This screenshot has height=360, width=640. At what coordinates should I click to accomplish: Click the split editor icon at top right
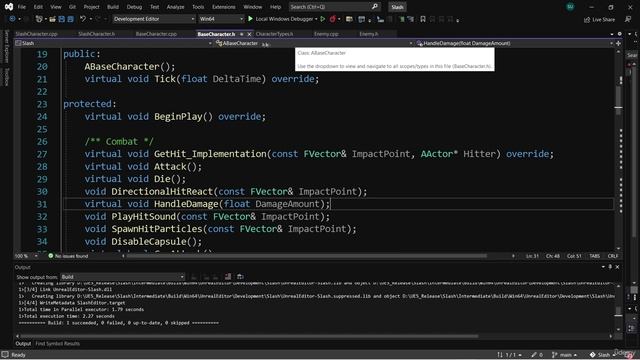618,43
